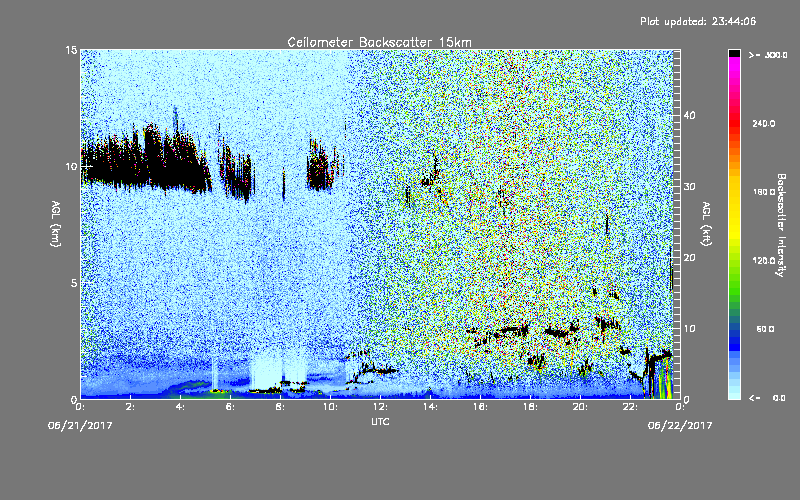Click the "30" tick on kft axis
Image resolution: width=800 pixels, height=500 pixels.
(689, 187)
